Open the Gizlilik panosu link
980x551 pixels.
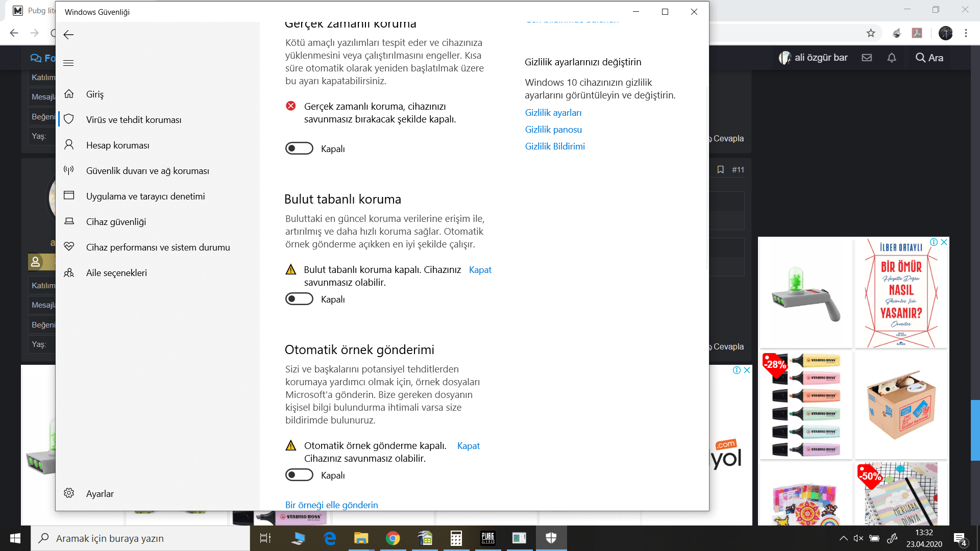coord(553,130)
